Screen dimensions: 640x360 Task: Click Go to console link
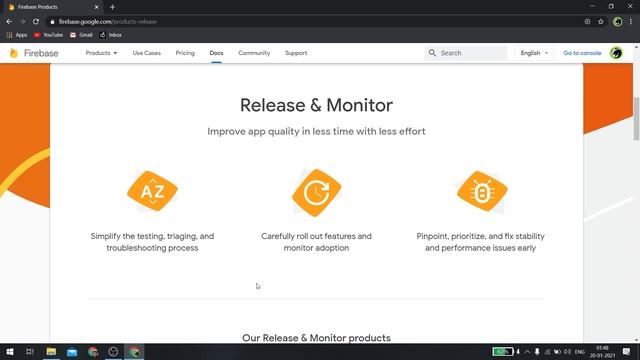[x=582, y=53]
